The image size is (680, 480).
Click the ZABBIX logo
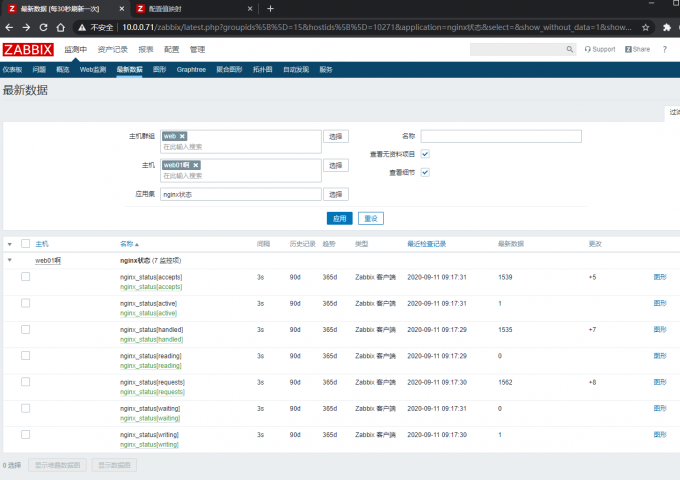tap(28, 49)
